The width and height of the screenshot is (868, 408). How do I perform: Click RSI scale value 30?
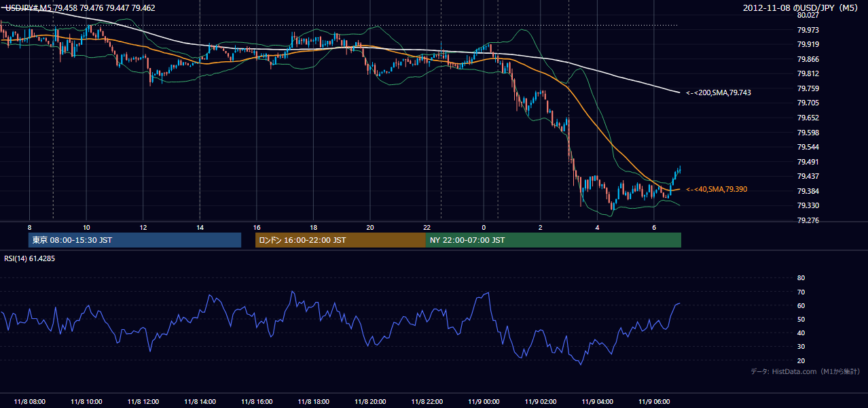point(801,347)
